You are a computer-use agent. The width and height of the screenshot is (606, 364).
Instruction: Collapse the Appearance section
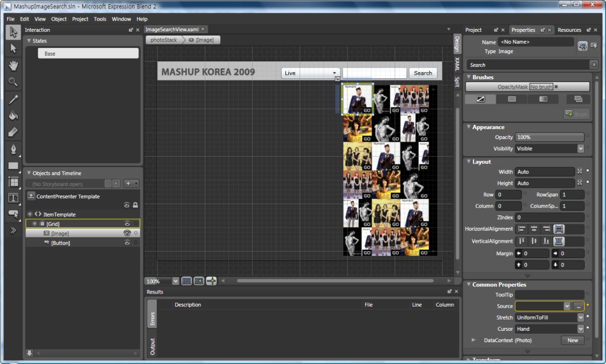469,127
